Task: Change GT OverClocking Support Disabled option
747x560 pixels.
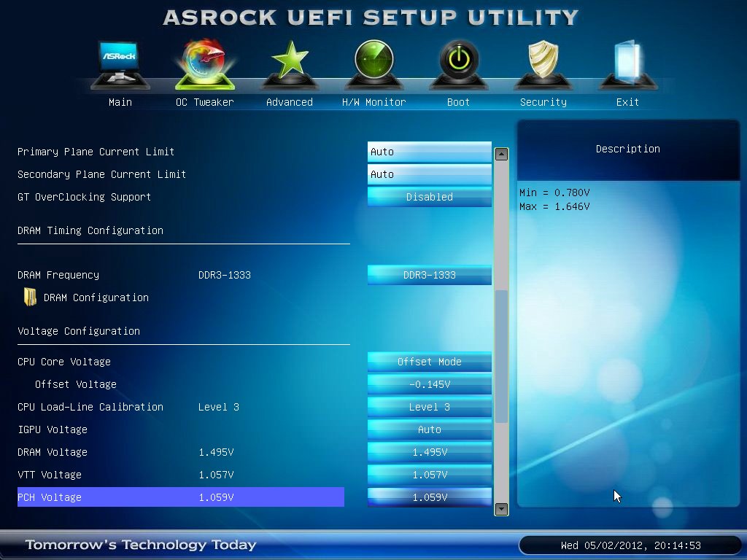Action: click(x=429, y=197)
